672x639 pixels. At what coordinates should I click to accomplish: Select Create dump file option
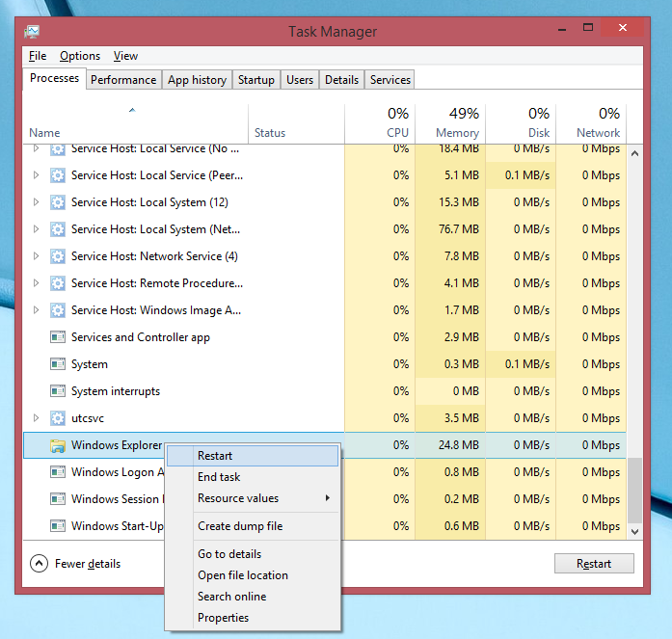(253, 526)
